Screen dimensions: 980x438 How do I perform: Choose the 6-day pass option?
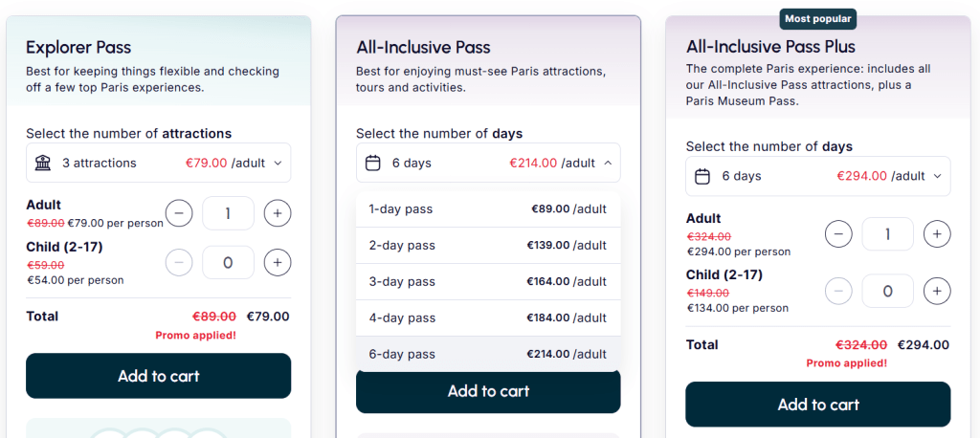tap(488, 354)
